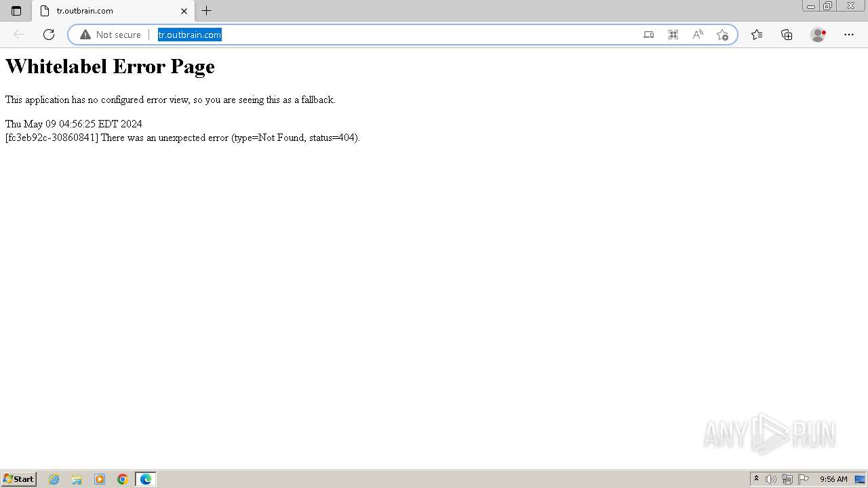868x488 pixels.
Task: Open the user profile avatar
Action: click(x=818, y=35)
